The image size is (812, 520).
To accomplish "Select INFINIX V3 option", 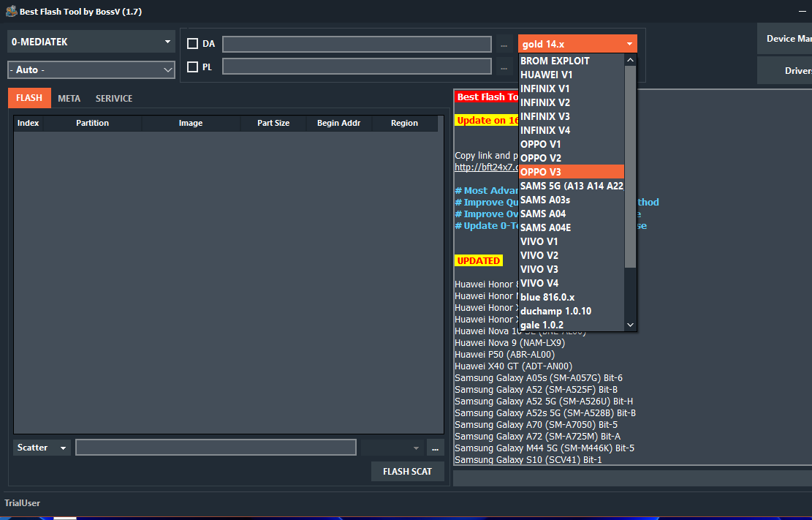I will [572, 116].
